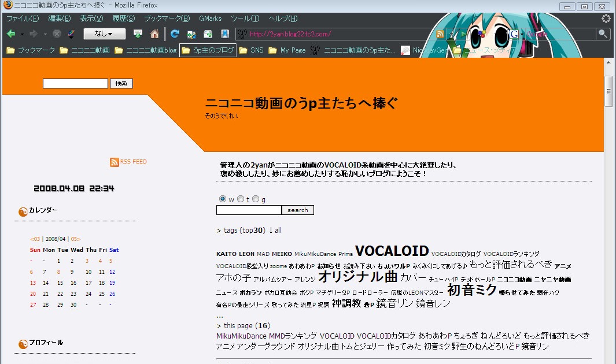Open the ツール menu
The height and width of the screenshot is (364, 616).
click(245, 18)
